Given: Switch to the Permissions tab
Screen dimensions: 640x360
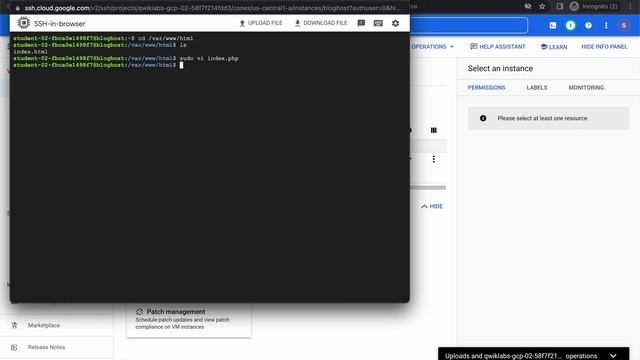Looking at the screenshot, I should click(487, 87).
